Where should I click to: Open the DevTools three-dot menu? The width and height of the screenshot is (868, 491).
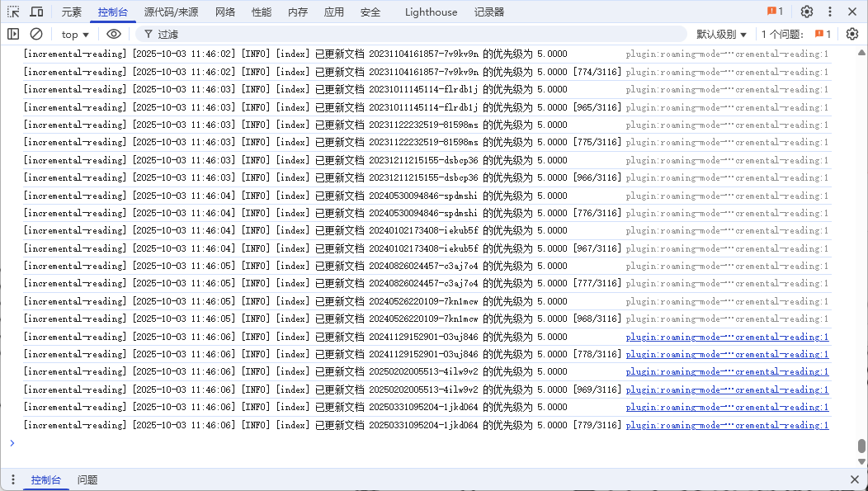coord(829,12)
